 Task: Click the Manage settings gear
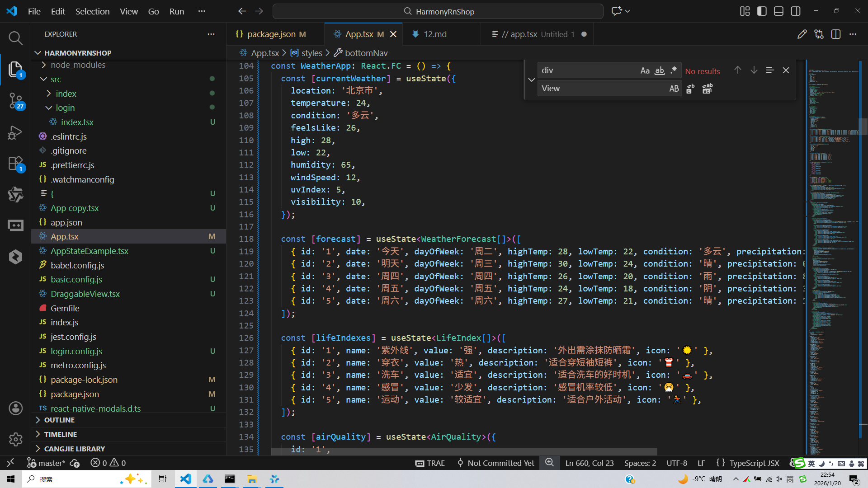[15, 439]
